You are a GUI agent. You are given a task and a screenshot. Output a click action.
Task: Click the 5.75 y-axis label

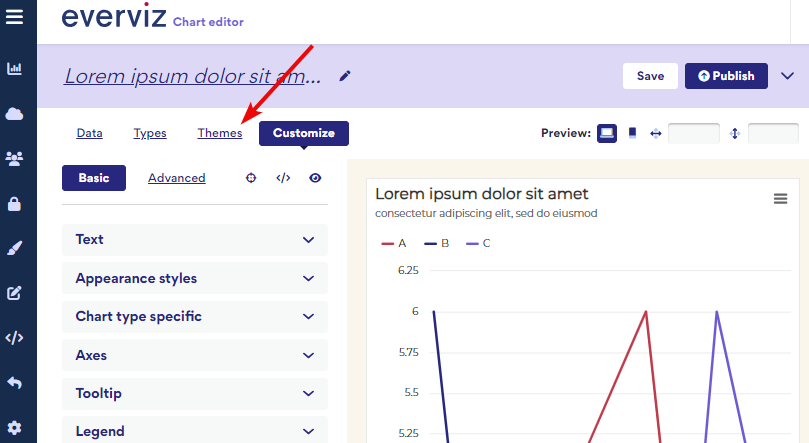point(409,352)
